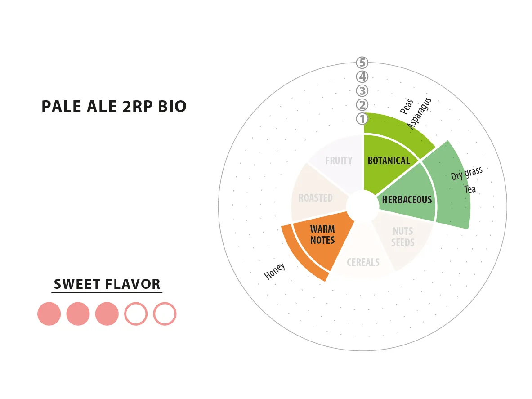Screen dimensions: 532x399
Task: Click the faded NUTS SEEDS segment
Action: pos(404,238)
